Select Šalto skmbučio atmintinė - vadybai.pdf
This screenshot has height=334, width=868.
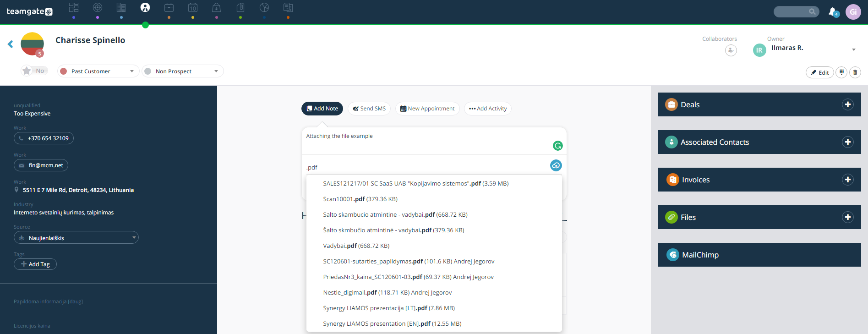coord(434,230)
